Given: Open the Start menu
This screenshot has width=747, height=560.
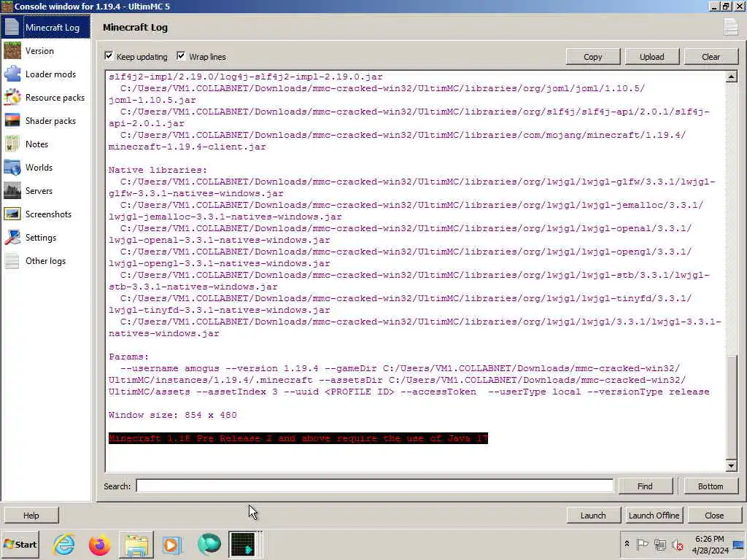Looking at the screenshot, I should point(20,544).
